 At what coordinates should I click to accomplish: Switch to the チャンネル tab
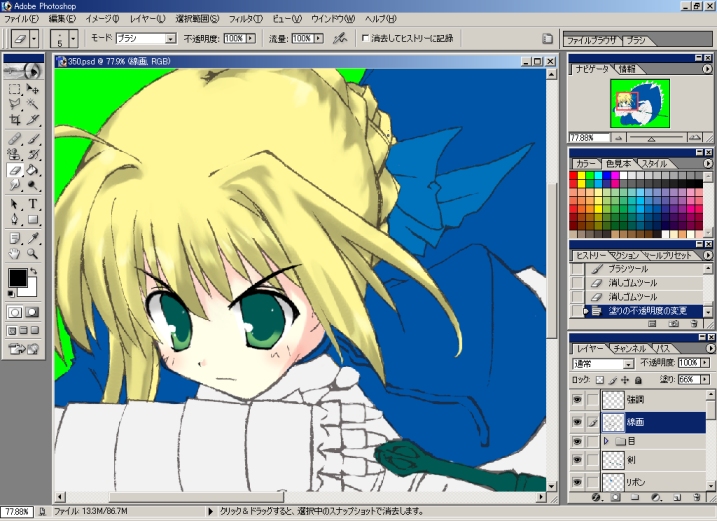point(629,349)
